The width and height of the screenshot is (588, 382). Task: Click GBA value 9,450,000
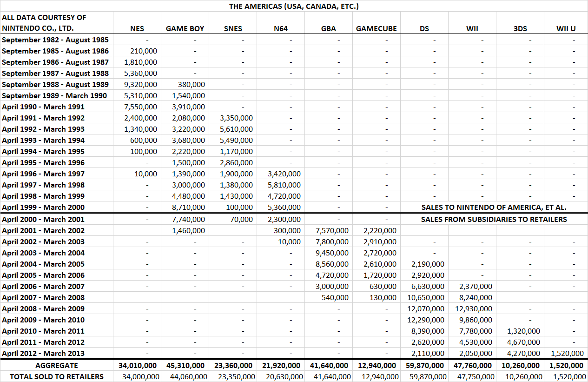[x=332, y=253]
